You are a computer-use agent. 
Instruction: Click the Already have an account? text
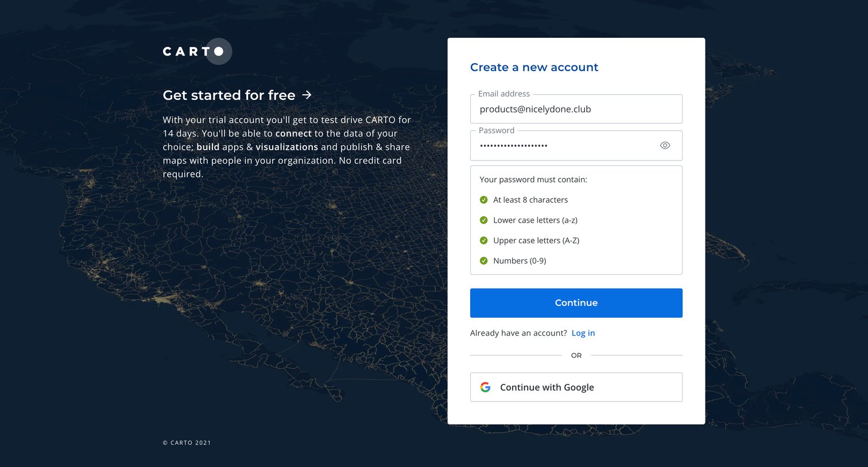(x=518, y=333)
